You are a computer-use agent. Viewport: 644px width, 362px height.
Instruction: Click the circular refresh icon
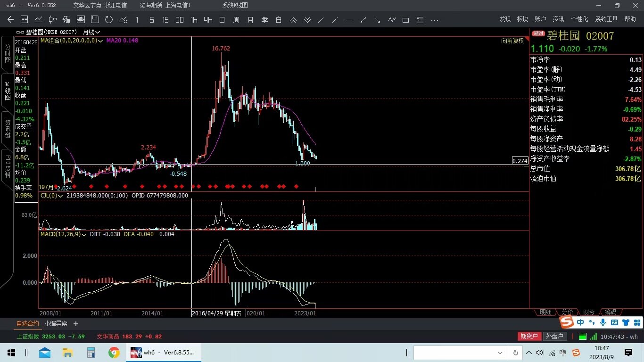109,20
